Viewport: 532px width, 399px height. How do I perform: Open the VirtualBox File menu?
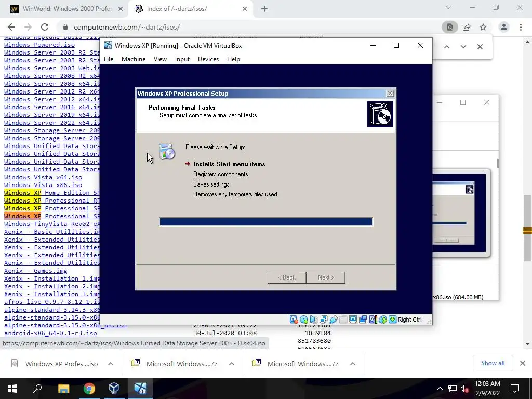pos(109,59)
